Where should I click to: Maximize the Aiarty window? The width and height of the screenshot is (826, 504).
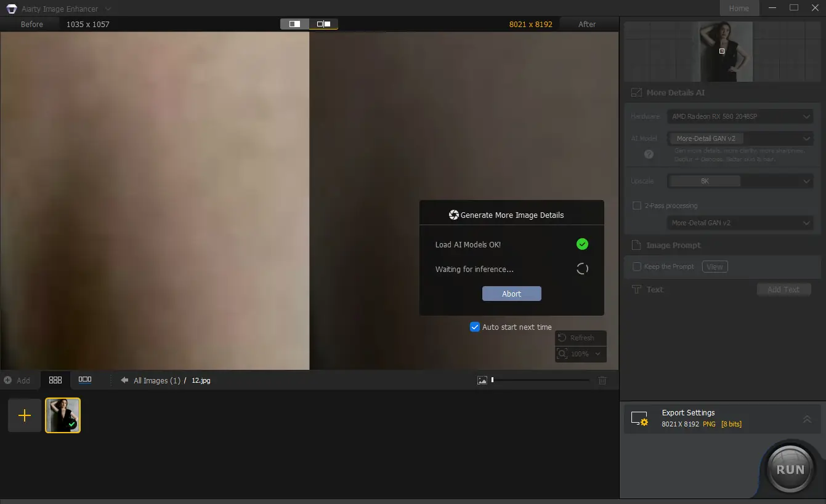(794, 8)
